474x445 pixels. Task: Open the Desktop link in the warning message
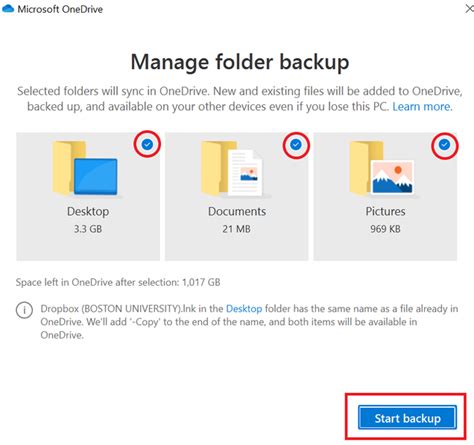tap(244, 309)
